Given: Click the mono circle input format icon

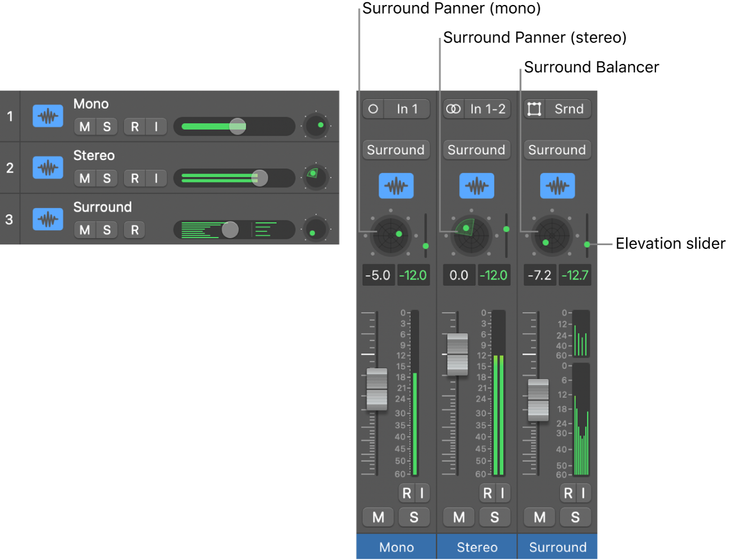Looking at the screenshot, I should click(372, 109).
